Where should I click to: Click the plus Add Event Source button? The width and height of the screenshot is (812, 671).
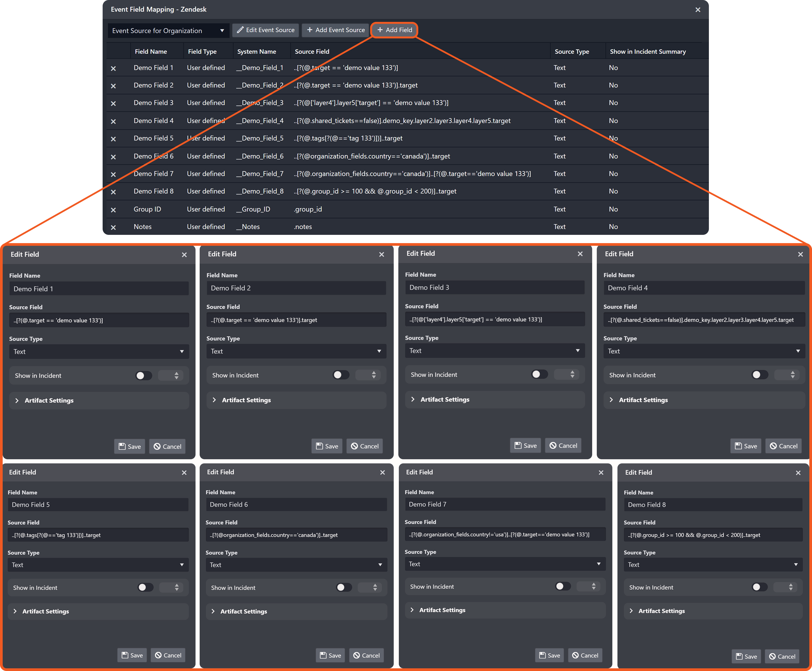point(335,30)
